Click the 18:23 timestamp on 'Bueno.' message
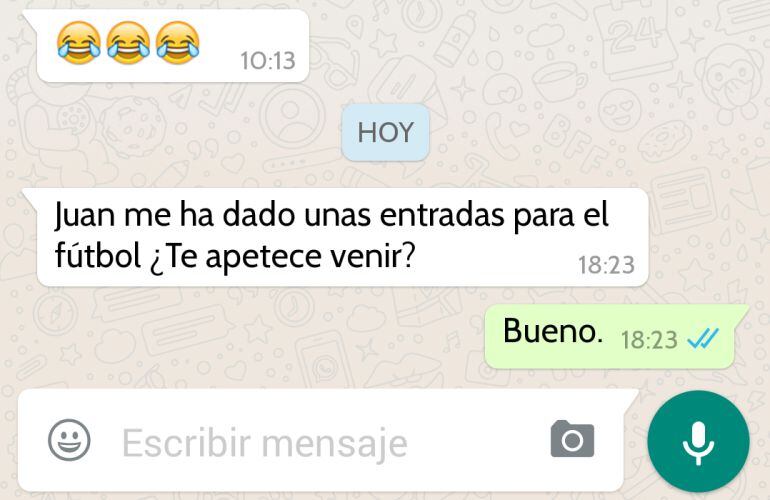 (x=649, y=340)
